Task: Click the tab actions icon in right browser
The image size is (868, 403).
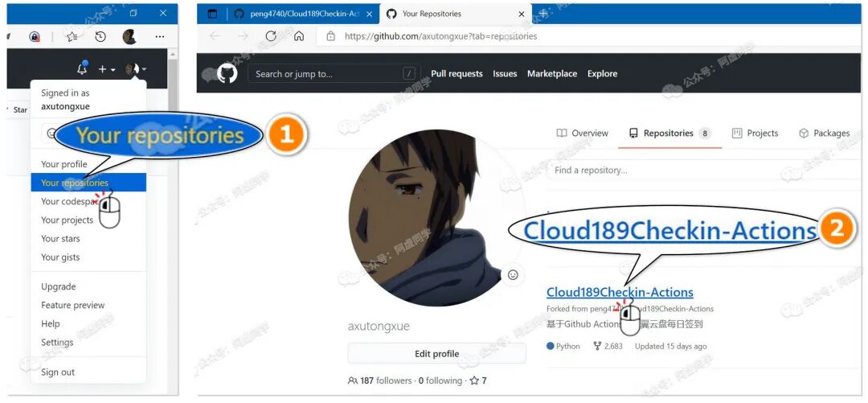Action: click(x=212, y=14)
